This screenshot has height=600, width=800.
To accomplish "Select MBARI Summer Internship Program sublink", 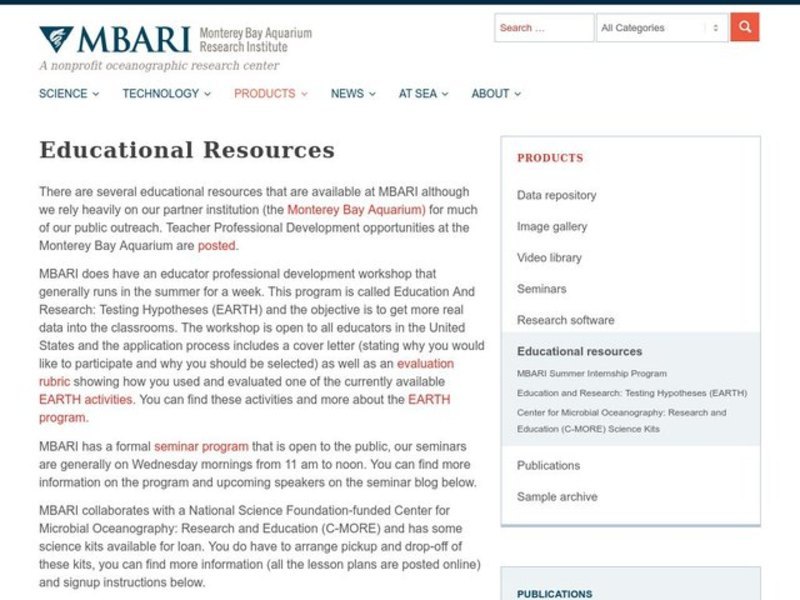I will pos(591,373).
